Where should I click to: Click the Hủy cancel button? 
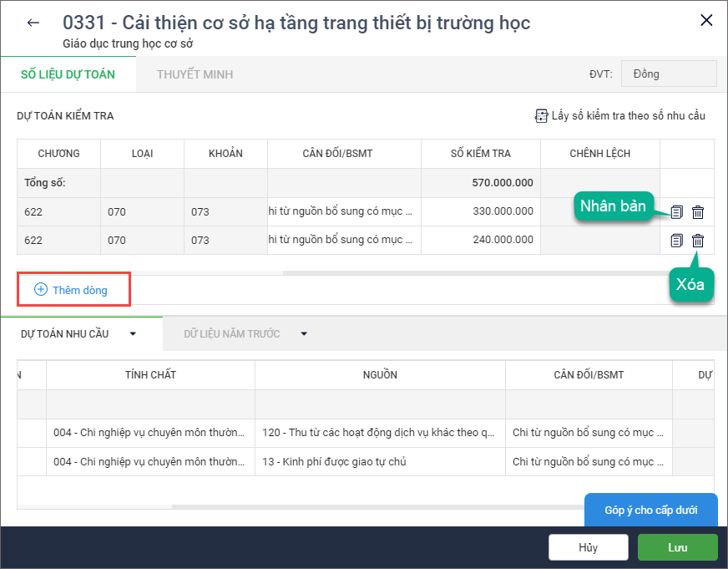[589, 547]
